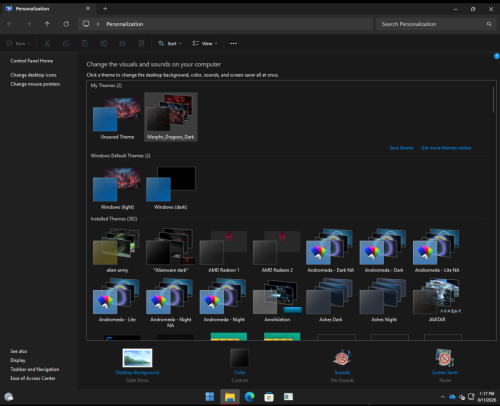Pick the Andromeda - Dark NA theme

tap(330, 251)
